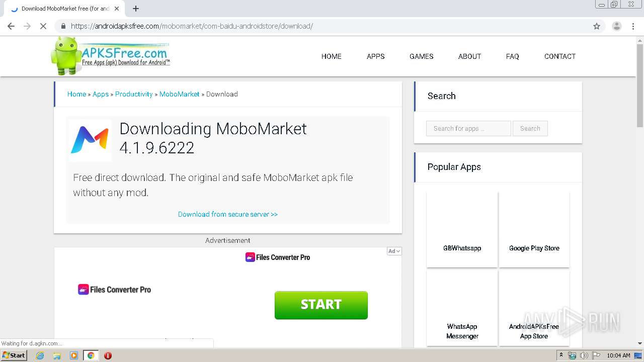This screenshot has width=644, height=362.
Task: Click the MoboMarket breadcrumb link
Action: tap(180, 94)
